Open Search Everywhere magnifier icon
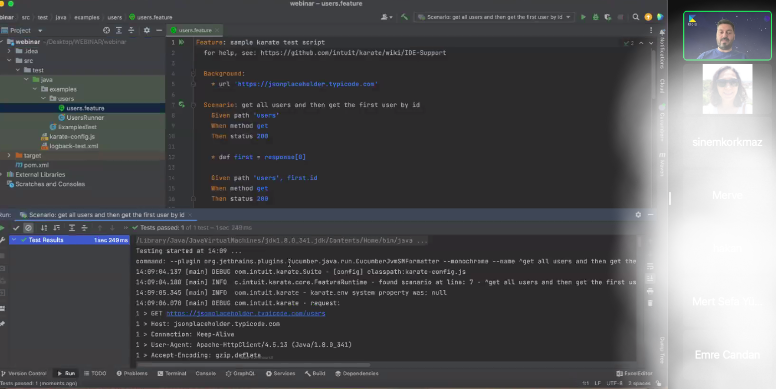 coord(636,17)
